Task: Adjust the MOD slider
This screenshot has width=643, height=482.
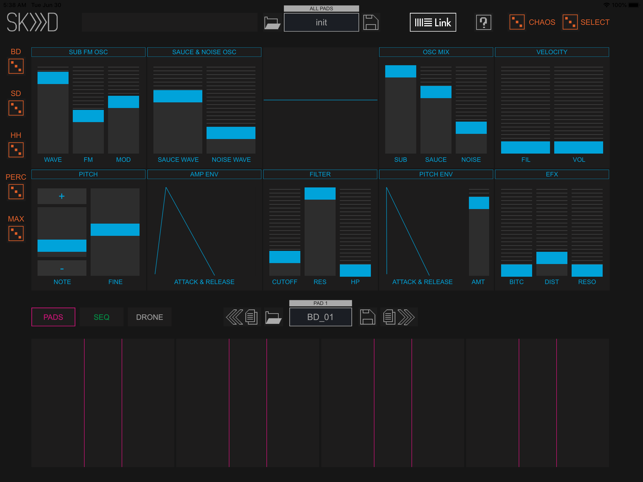Action: 123,109
